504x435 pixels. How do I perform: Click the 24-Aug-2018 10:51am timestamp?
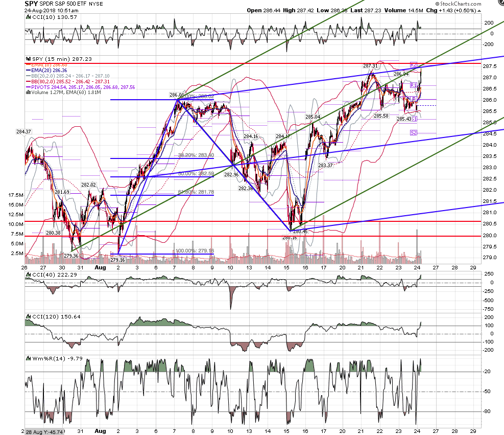click(x=52, y=11)
